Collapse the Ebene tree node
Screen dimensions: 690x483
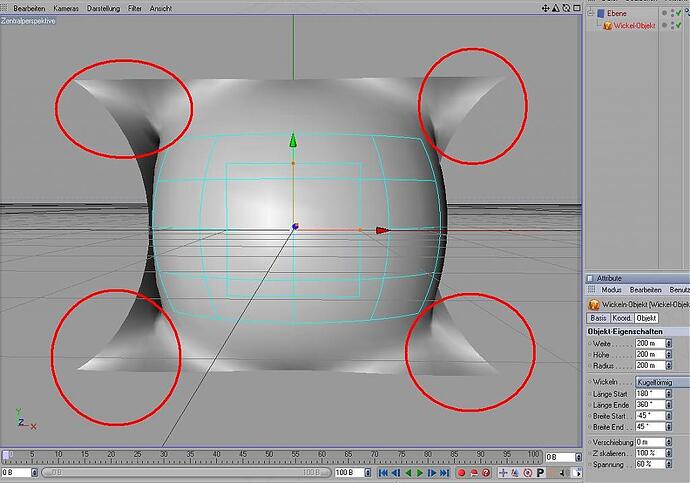pyautogui.click(x=591, y=14)
